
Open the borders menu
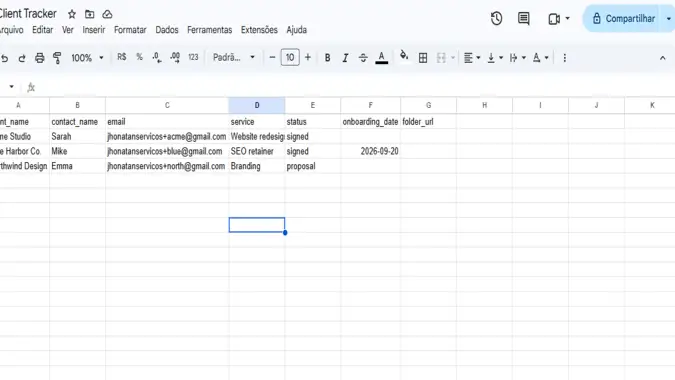point(423,58)
